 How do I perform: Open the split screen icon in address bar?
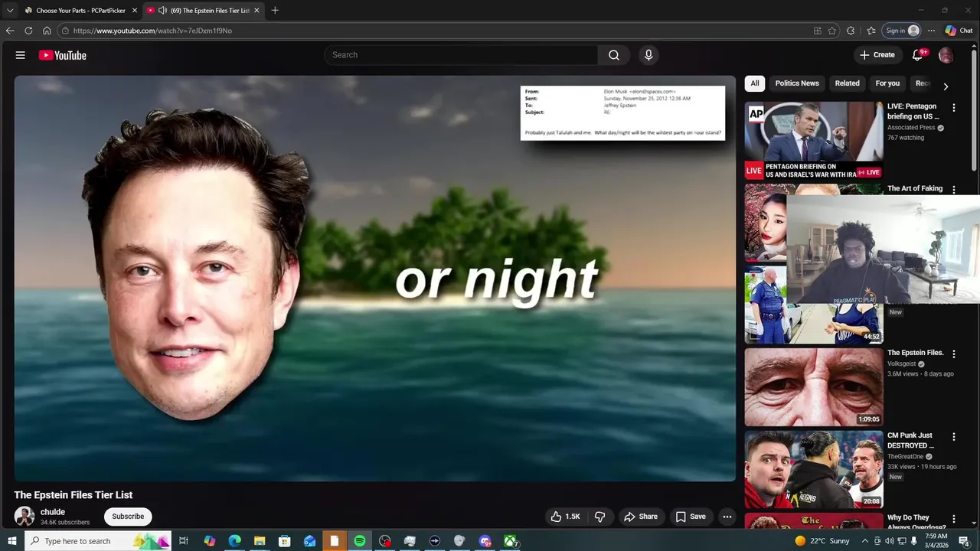click(x=818, y=31)
